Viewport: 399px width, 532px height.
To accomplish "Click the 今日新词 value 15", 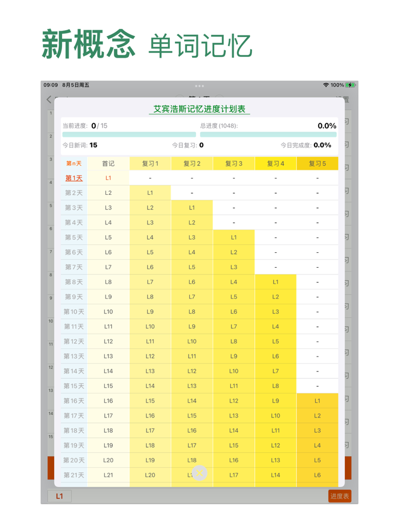I will point(93,145).
